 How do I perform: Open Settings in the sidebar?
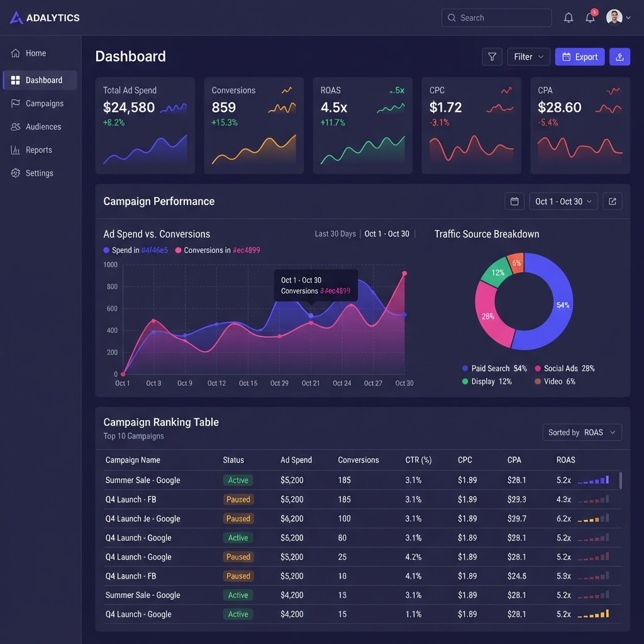[x=40, y=173]
